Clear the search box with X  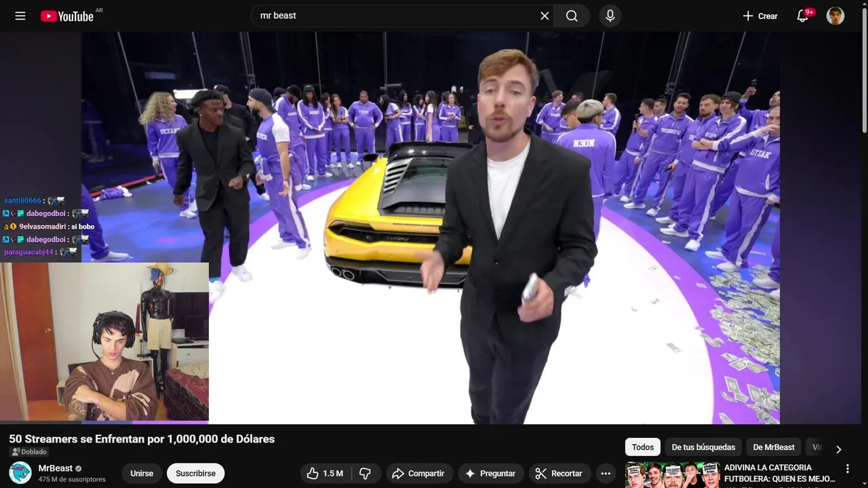pyautogui.click(x=545, y=16)
